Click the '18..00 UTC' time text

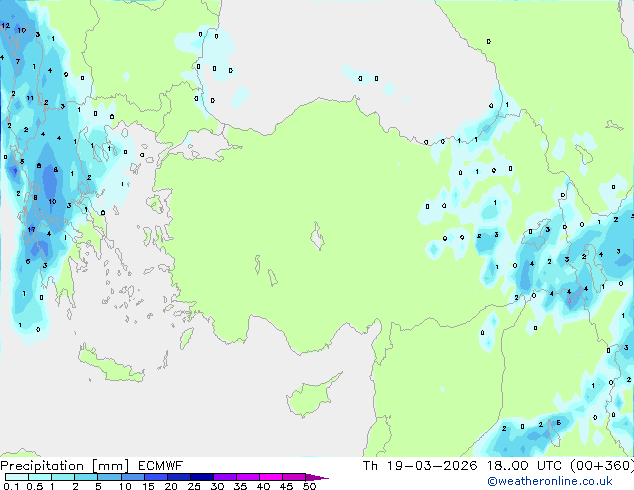[x=524, y=466]
